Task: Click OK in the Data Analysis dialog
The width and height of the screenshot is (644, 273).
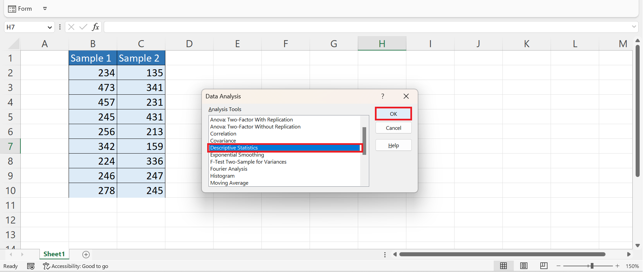Action: coord(393,114)
